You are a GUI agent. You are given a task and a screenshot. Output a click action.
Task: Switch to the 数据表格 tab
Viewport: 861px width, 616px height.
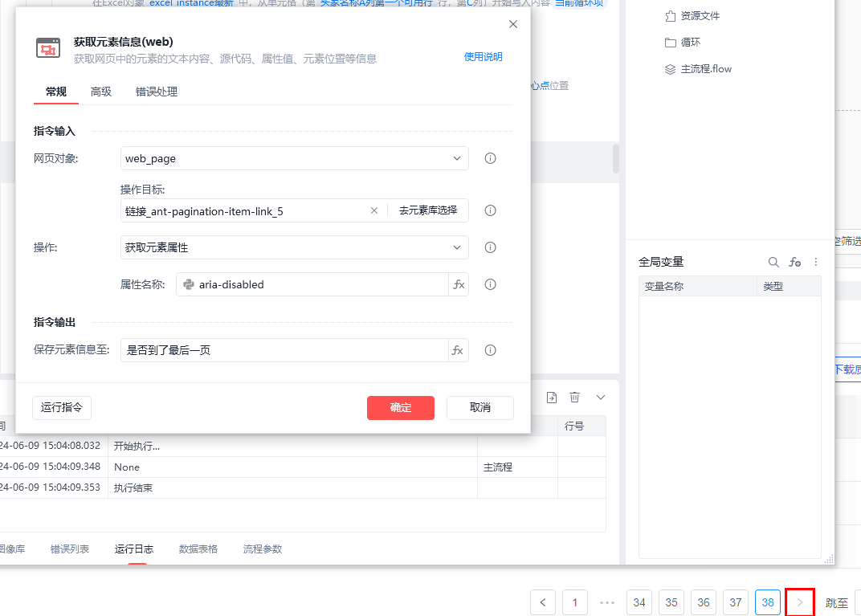tap(198, 549)
